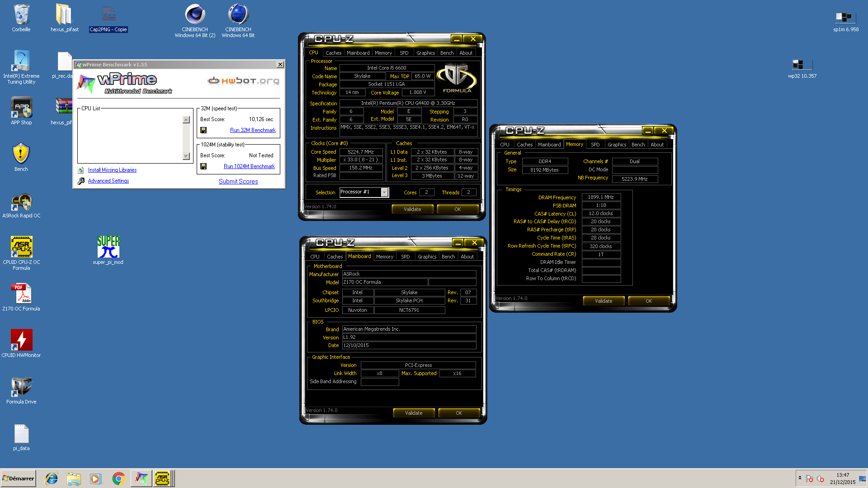Screen dimensions: 868x488
Task: Click the Démarrer start button
Action: click(18, 479)
